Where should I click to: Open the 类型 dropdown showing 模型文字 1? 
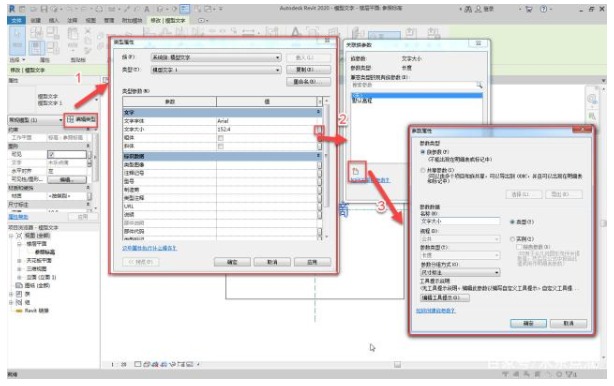coord(216,70)
